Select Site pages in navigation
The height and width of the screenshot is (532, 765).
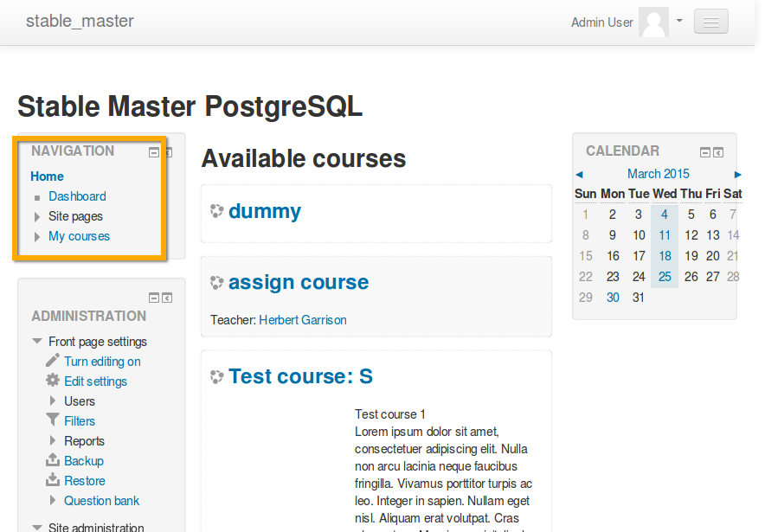75,216
